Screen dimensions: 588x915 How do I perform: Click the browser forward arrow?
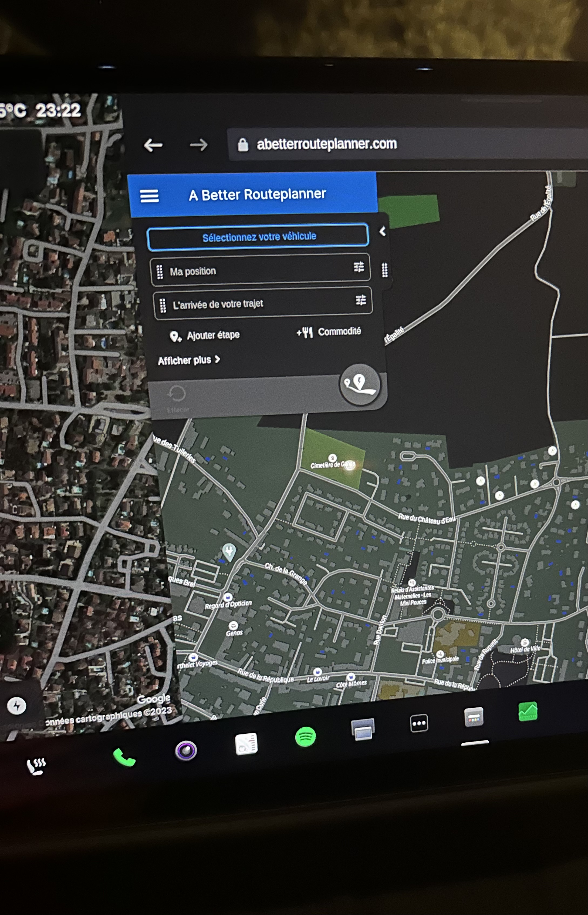point(198,145)
